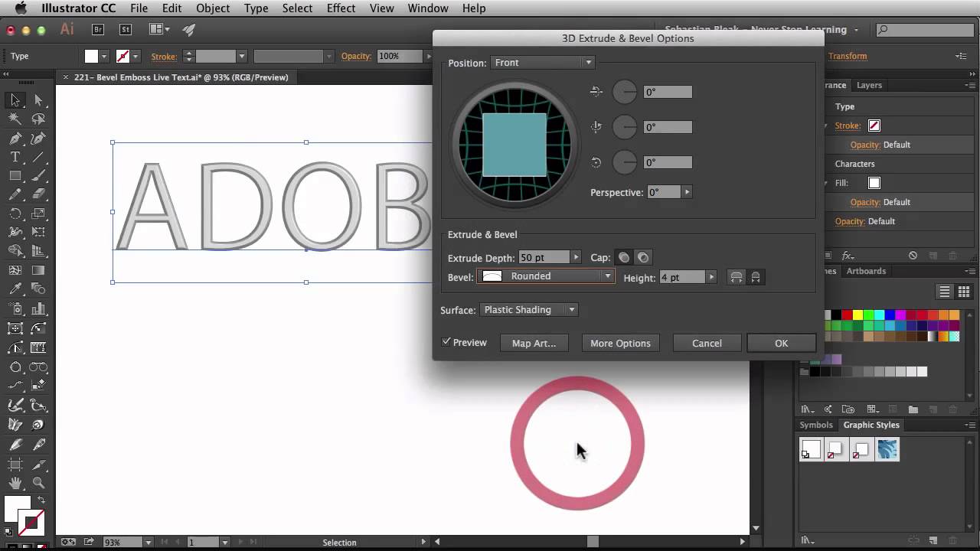This screenshot has height=551, width=980.
Task: Select the Direct Selection tool
Action: click(x=38, y=100)
